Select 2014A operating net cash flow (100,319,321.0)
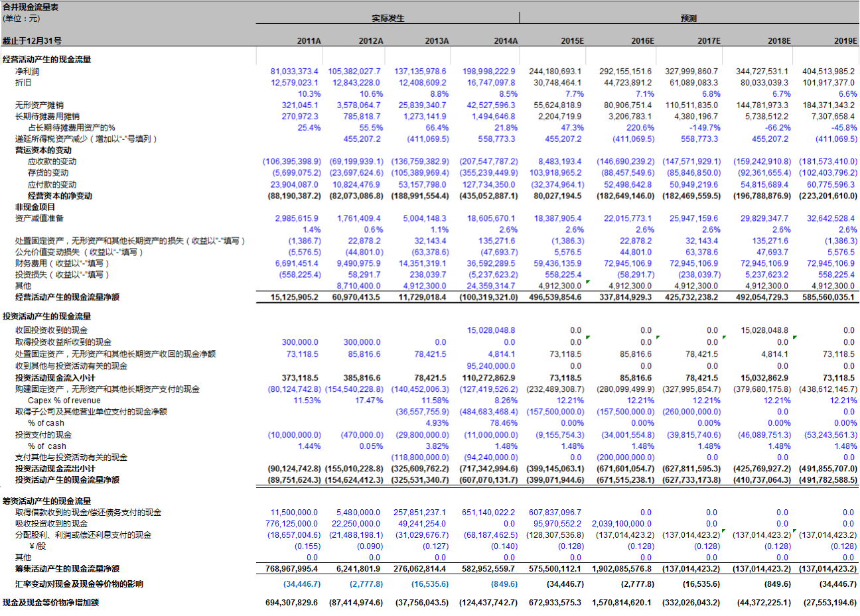The width and height of the screenshot is (860, 616). click(488, 298)
